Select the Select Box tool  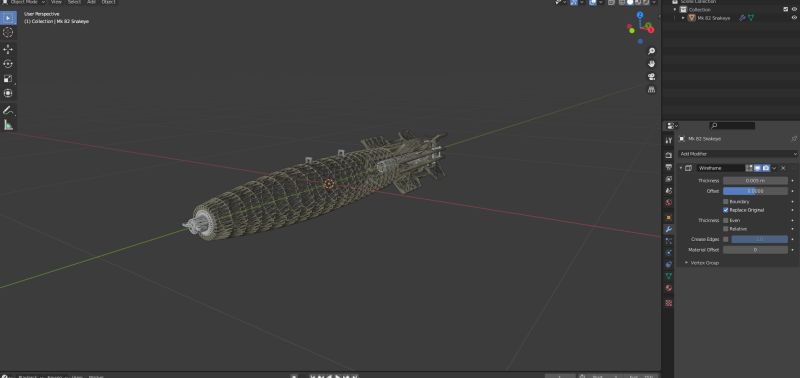click(8, 18)
